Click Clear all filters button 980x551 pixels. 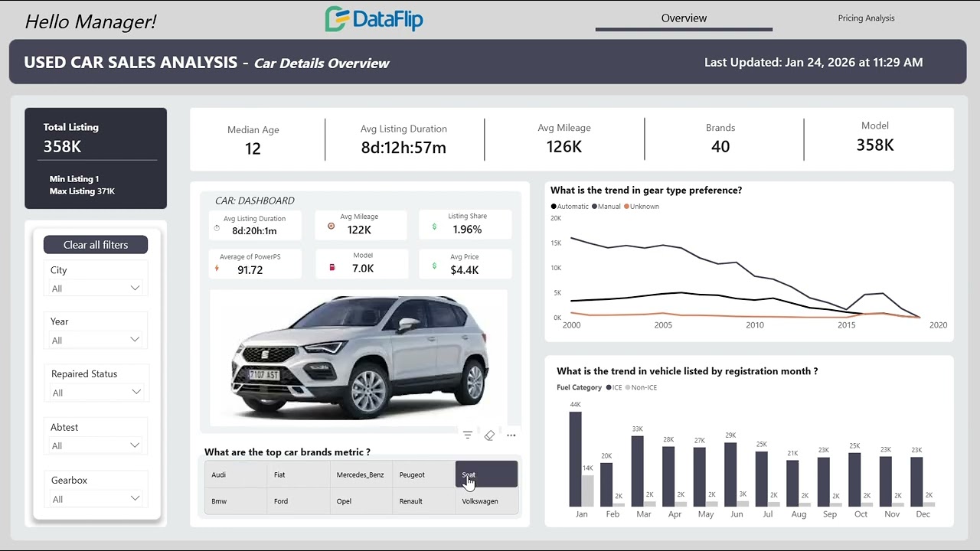[96, 245]
